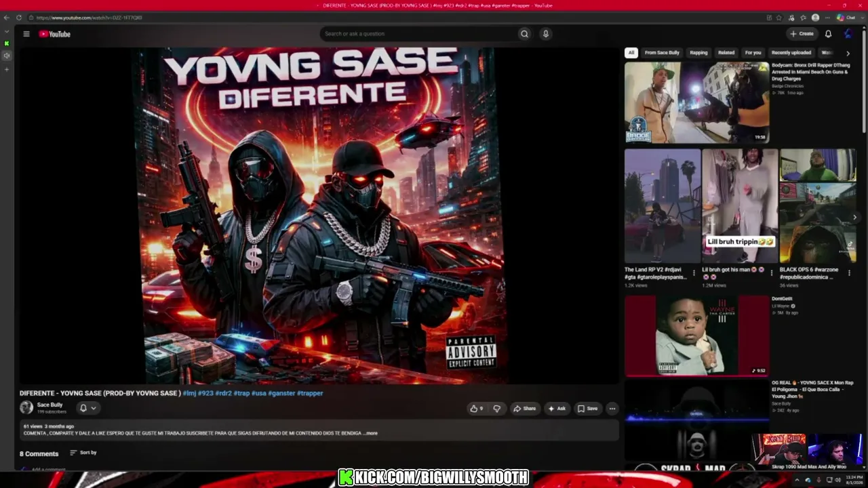Open the Copilot Chat button

click(846, 18)
